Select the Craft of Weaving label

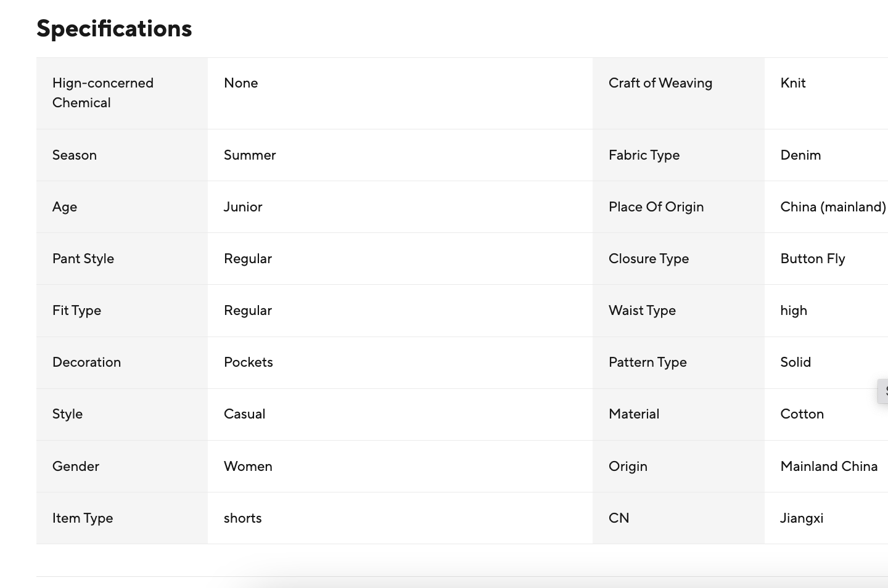[660, 83]
